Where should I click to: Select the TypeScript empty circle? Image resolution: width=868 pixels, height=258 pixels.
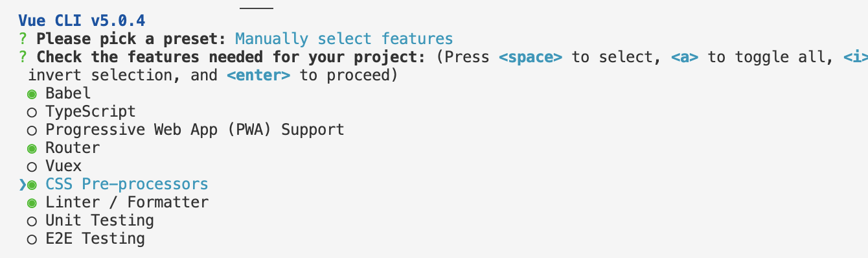[32, 112]
